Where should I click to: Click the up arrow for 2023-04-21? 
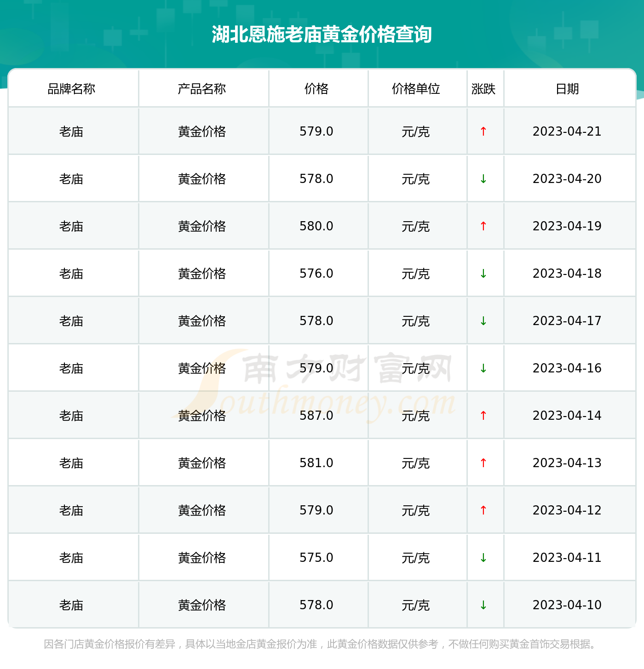(483, 132)
